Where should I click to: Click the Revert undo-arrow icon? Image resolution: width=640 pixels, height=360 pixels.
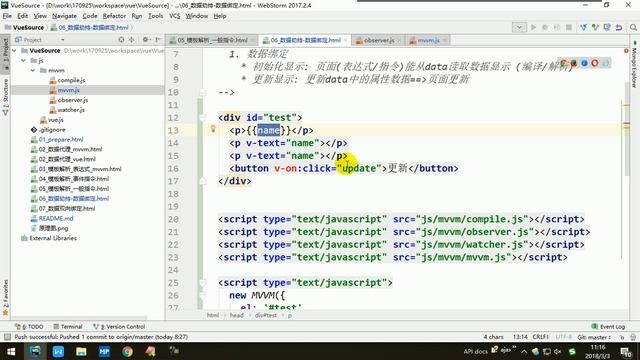click(x=619, y=27)
